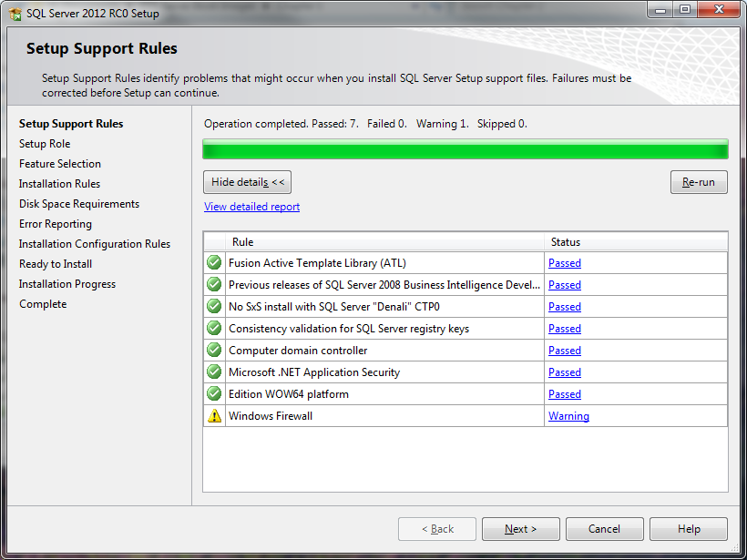Click the check icon beside No SxS install rule
Image resolution: width=747 pixels, height=560 pixels.
pos(214,306)
